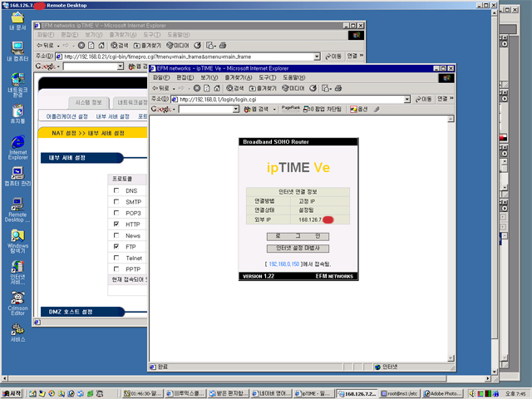Image resolution: width=532 pixels, height=399 pixels.
Task: Expand Back button history arrow in front IE
Action: [x=174, y=89]
